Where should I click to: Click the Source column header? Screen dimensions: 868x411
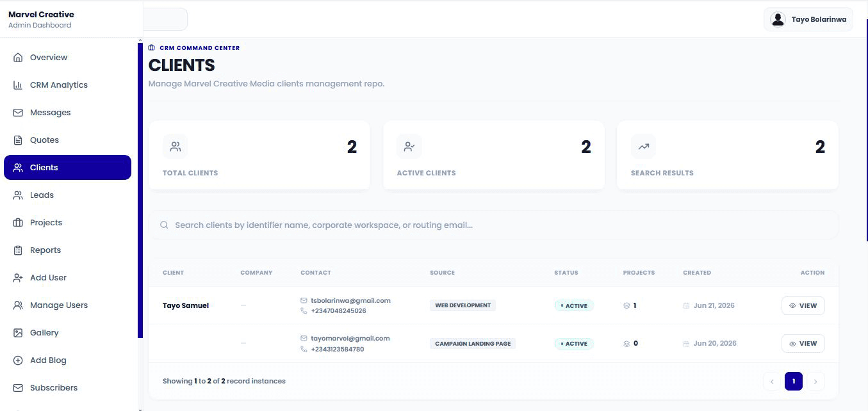click(442, 273)
